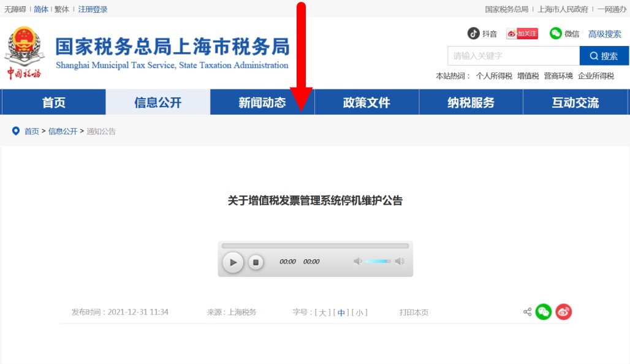Click hot word 企业所得税

pyautogui.click(x=596, y=76)
